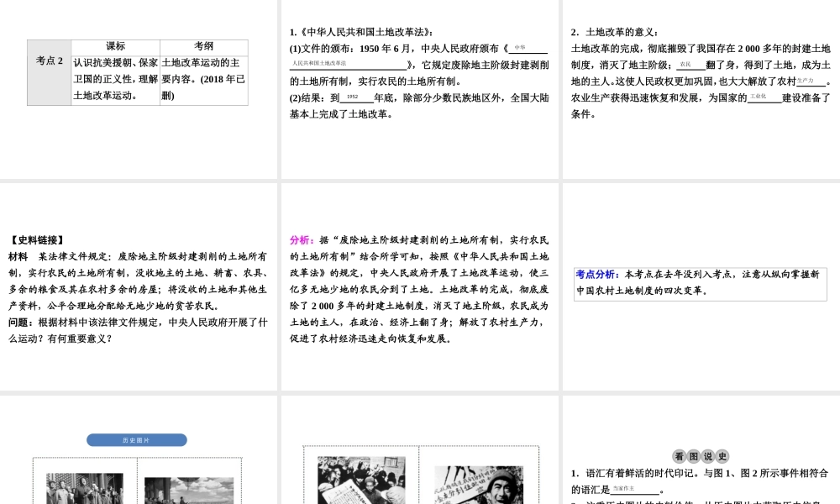This screenshot has height=504, width=840.
Task: Click the bold '材料' label
Action: [18, 256]
